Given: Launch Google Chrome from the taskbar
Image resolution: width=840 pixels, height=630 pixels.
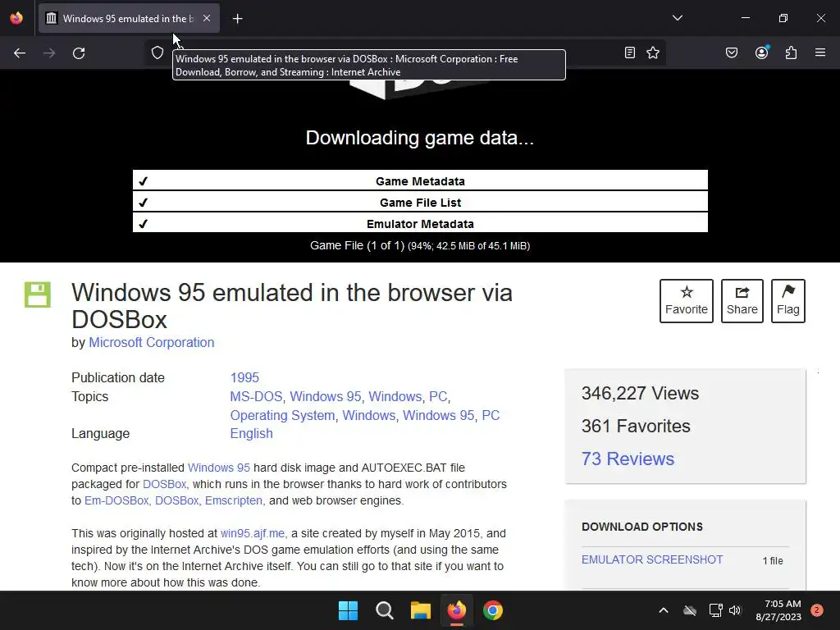Looking at the screenshot, I should (493, 610).
